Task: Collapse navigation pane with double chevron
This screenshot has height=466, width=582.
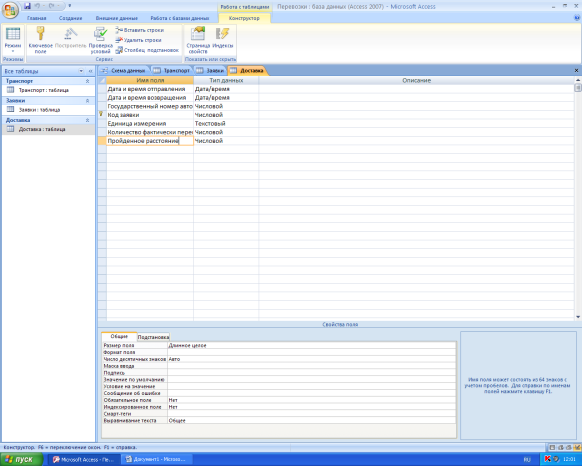Action: click(x=90, y=71)
